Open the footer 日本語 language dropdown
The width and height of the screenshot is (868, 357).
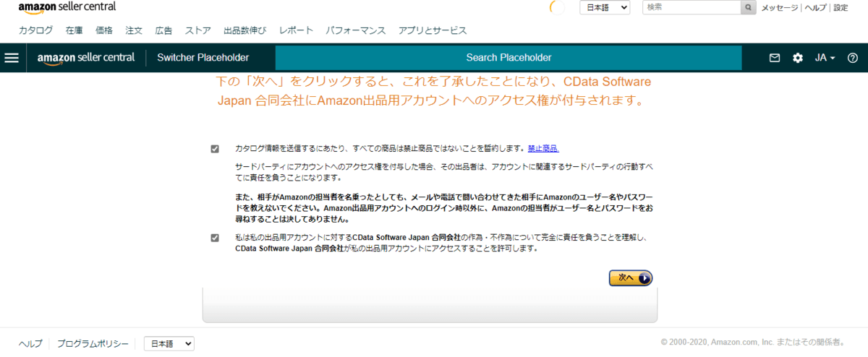tap(169, 344)
